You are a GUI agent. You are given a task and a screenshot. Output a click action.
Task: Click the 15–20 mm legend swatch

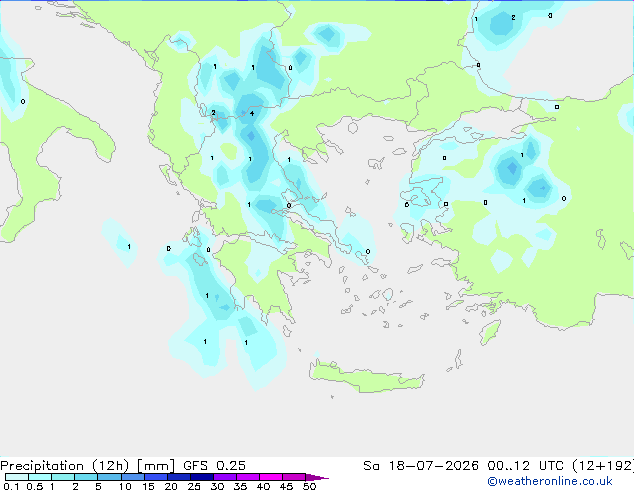(155, 477)
